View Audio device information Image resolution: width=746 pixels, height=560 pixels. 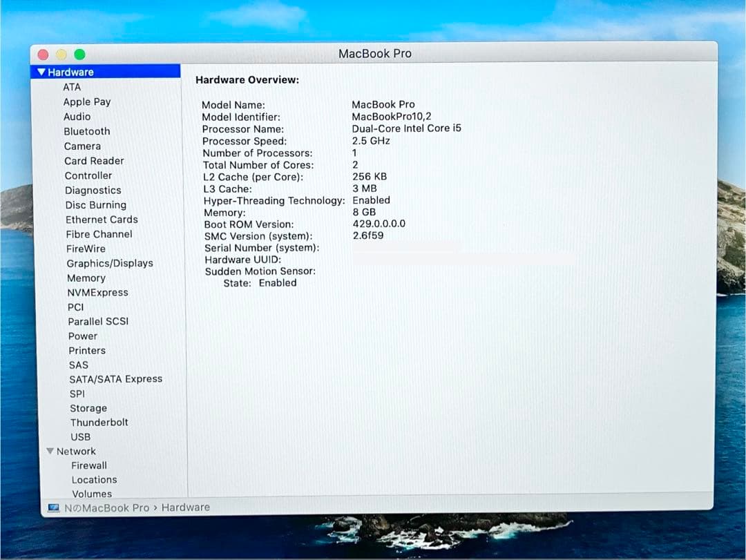click(x=77, y=116)
